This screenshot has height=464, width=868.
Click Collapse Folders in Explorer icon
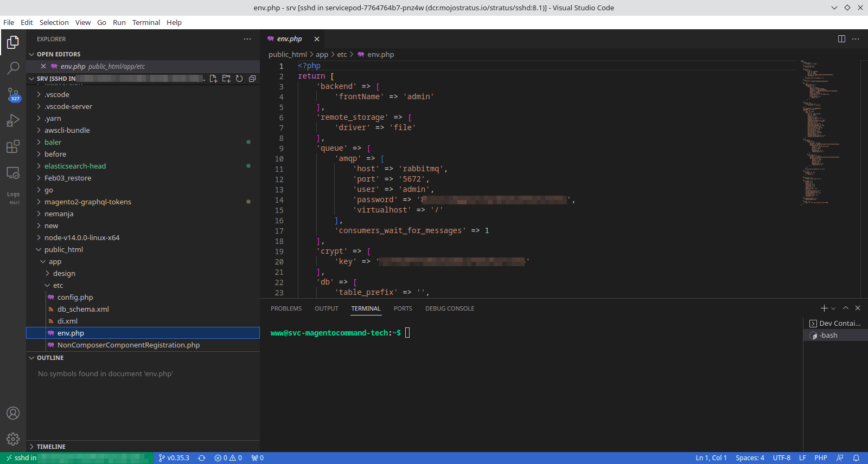(x=252, y=79)
